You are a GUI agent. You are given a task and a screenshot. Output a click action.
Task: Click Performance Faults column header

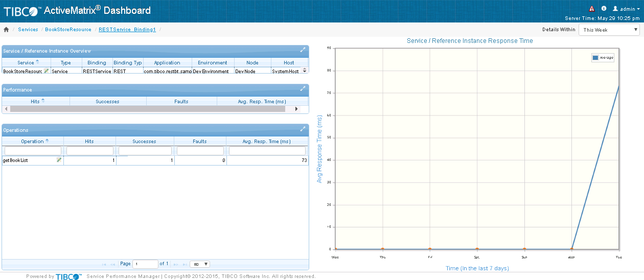click(x=181, y=101)
